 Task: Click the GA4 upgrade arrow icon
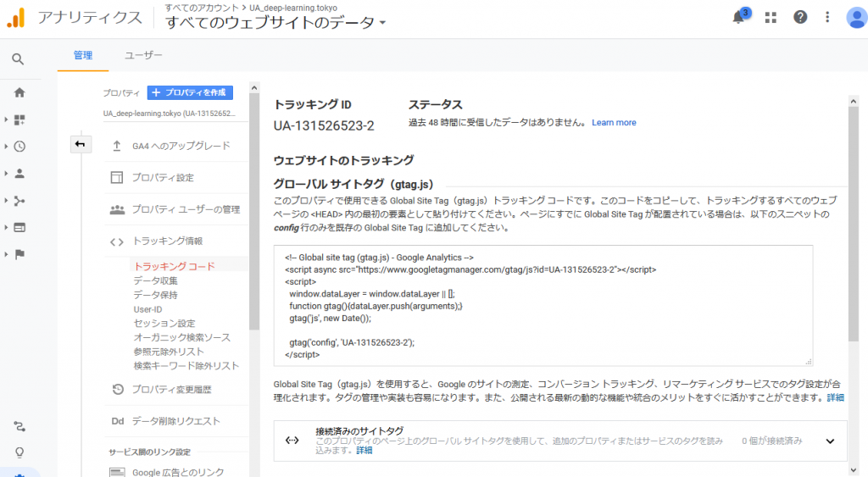click(x=117, y=146)
